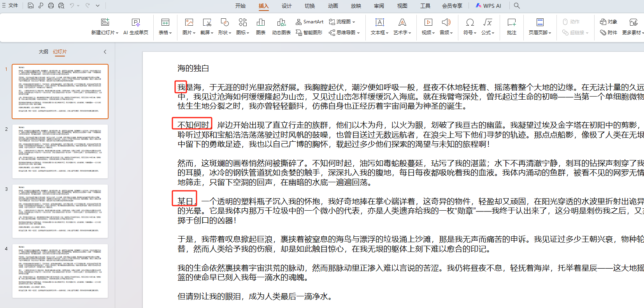Click the 批注 comment icon

click(x=512, y=22)
